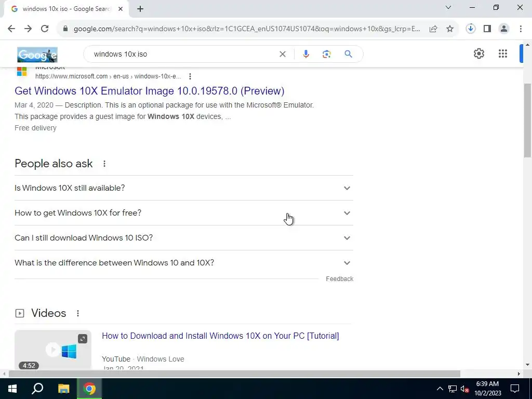Toggle Chrome side panel
Viewport: 532px width, 399px height.
point(487,29)
